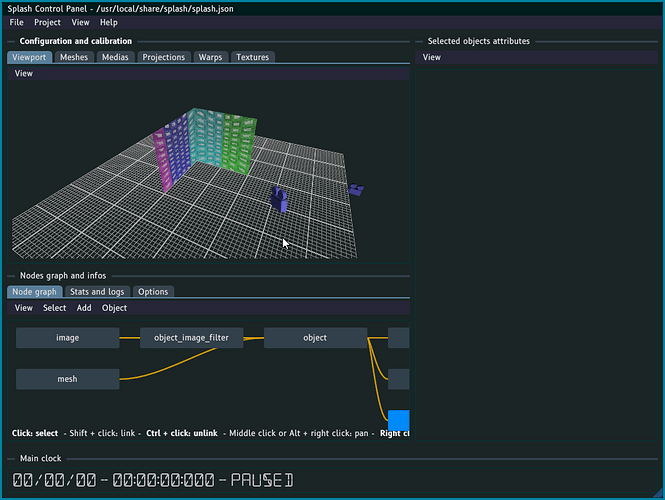Image resolution: width=665 pixels, height=500 pixels.
Task: Select the image node
Action: tap(68, 338)
